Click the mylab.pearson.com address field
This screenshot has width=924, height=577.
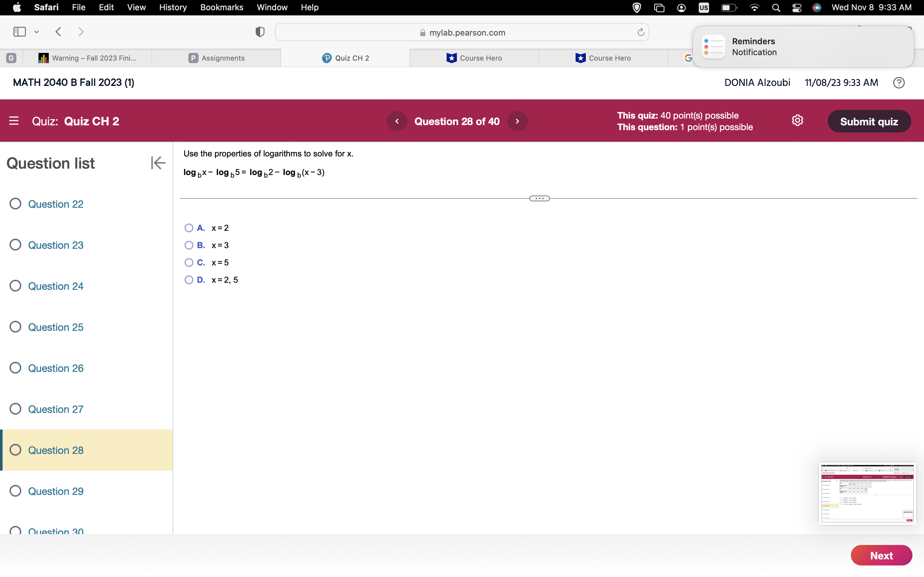pos(462,32)
